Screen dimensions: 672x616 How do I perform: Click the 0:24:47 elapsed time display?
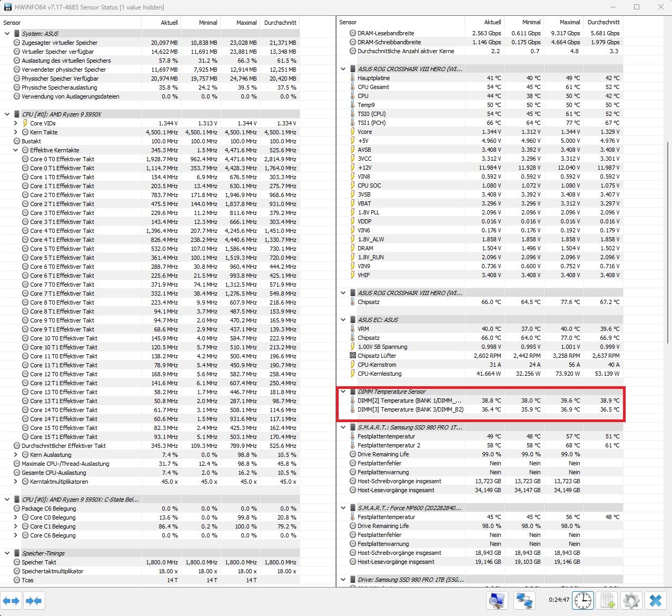559,600
